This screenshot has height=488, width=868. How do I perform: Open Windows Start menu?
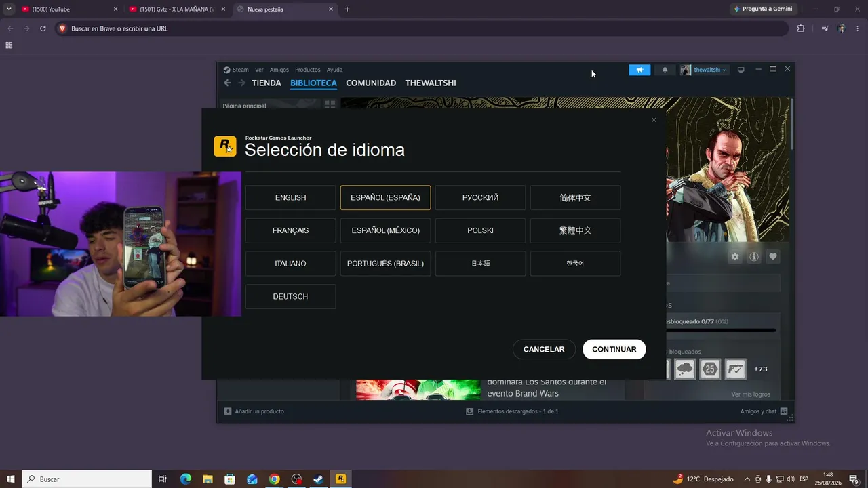(11, 479)
